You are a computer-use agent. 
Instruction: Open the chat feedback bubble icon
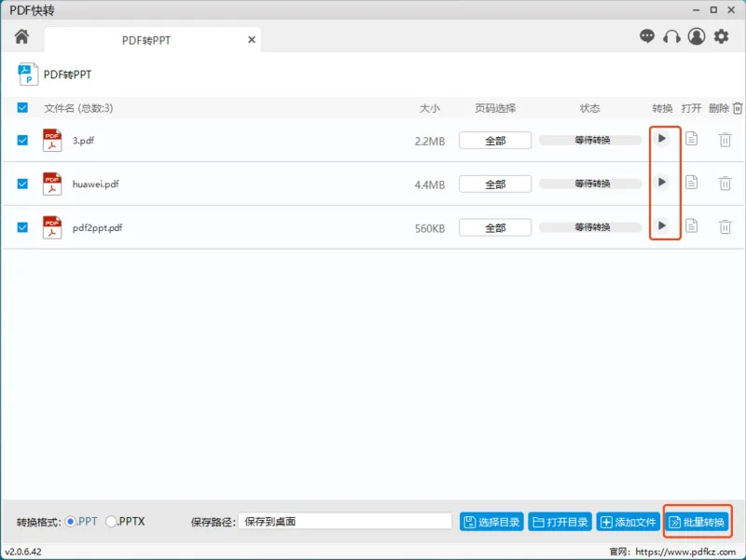tap(646, 36)
